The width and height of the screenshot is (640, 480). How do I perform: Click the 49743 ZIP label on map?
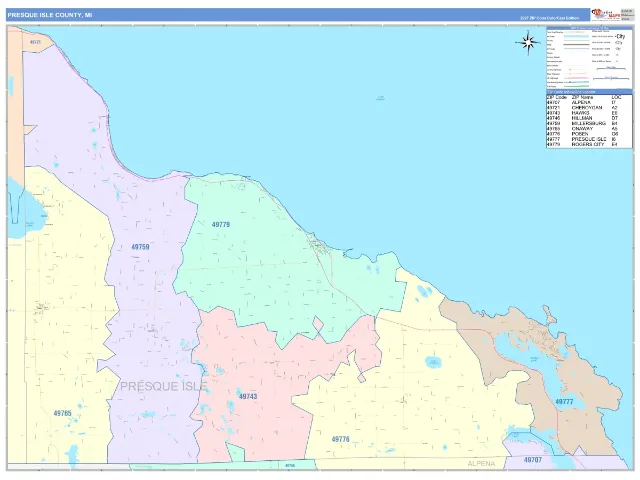coord(248,396)
